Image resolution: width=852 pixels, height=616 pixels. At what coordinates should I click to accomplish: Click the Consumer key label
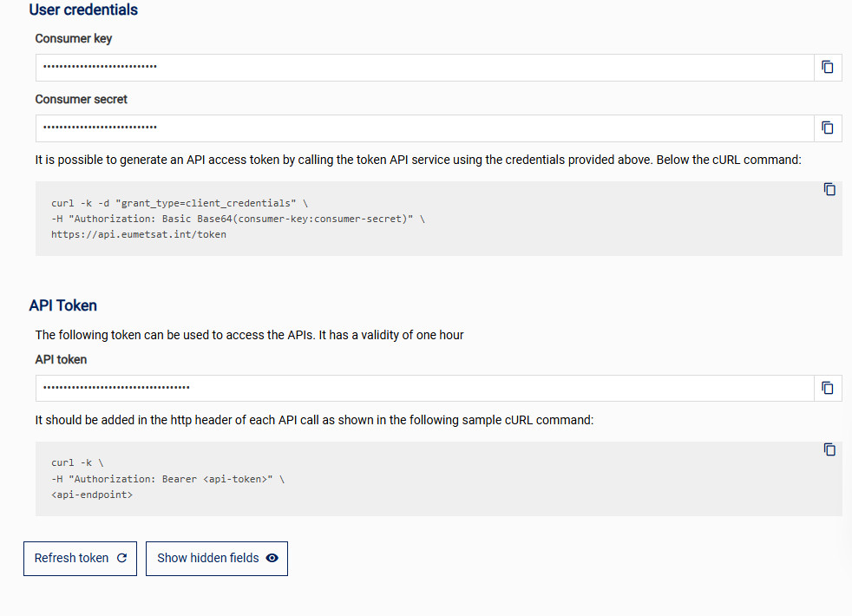click(74, 38)
